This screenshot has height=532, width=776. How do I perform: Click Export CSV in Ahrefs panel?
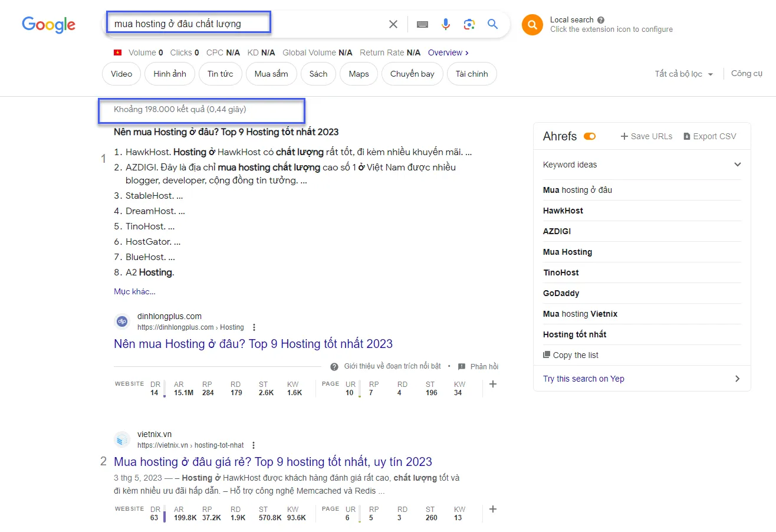[x=710, y=136]
